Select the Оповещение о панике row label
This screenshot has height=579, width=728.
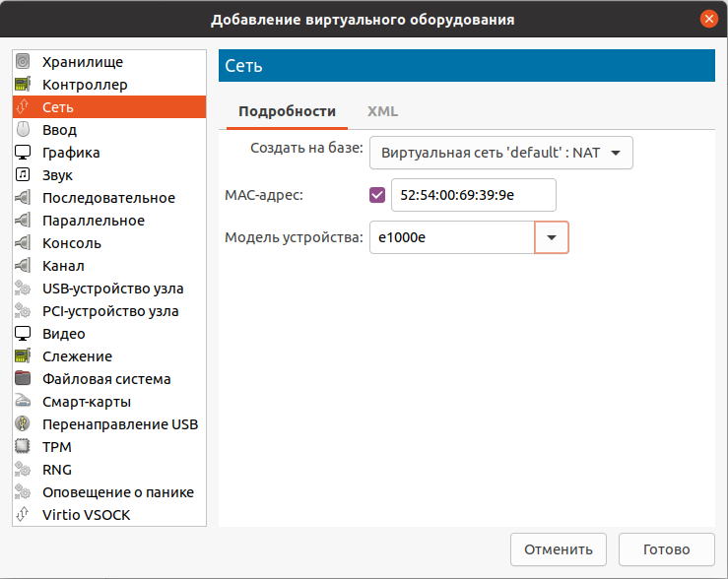[x=118, y=492]
